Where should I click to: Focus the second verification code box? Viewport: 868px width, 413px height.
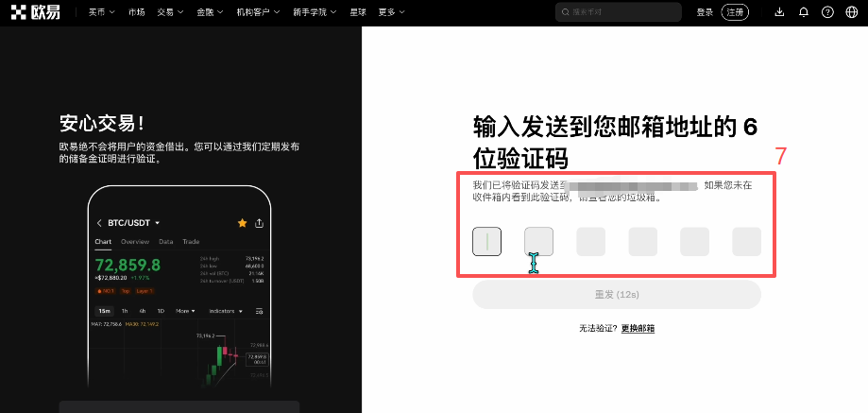pyautogui.click(x=538, y=241)
